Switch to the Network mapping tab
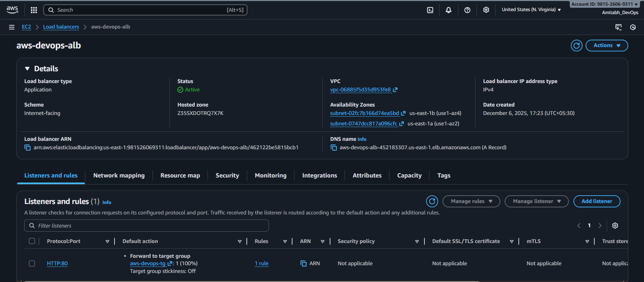Viewport: 644px width, 282px height. 119,175
